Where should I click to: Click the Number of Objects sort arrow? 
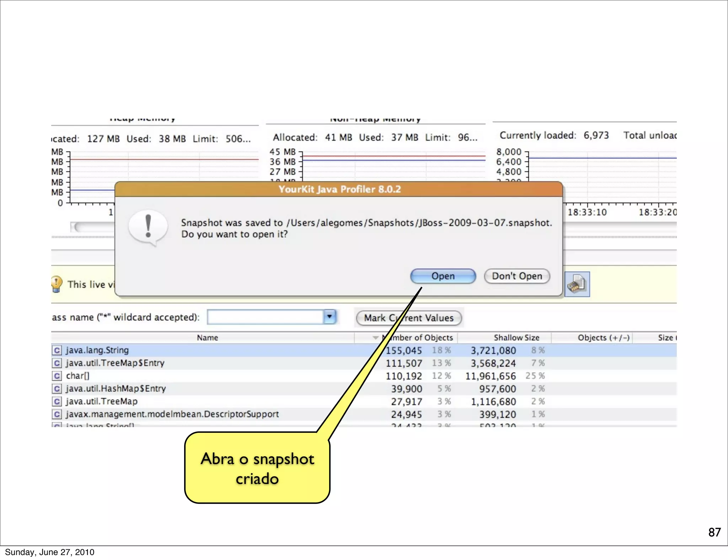(x=375, y=338)
